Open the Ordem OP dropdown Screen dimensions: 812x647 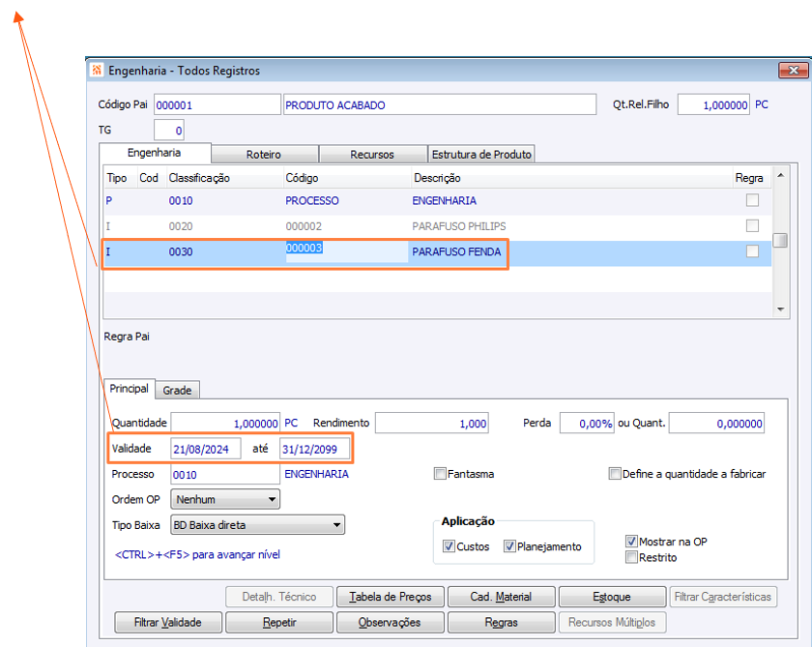pyautogui.click(x=225, y=499)
